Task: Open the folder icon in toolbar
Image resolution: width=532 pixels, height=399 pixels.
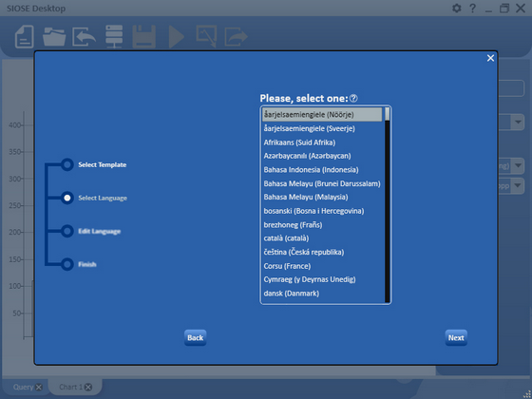Action: (54, 36)
